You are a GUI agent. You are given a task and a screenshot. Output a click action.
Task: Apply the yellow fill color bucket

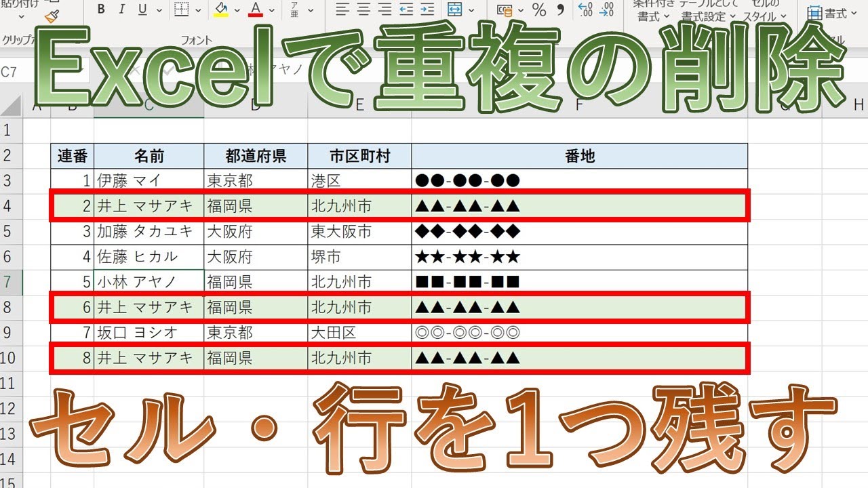[x=221, y=9]
